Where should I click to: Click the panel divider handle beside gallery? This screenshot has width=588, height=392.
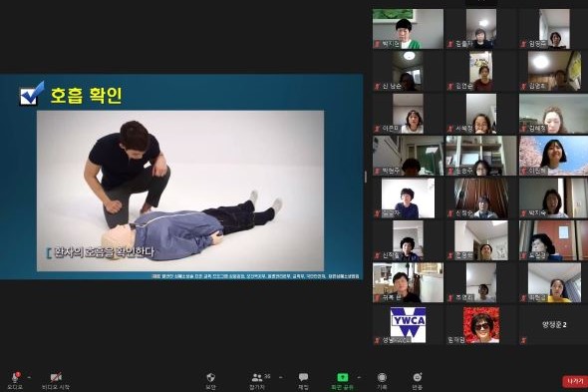click(366, 177)
